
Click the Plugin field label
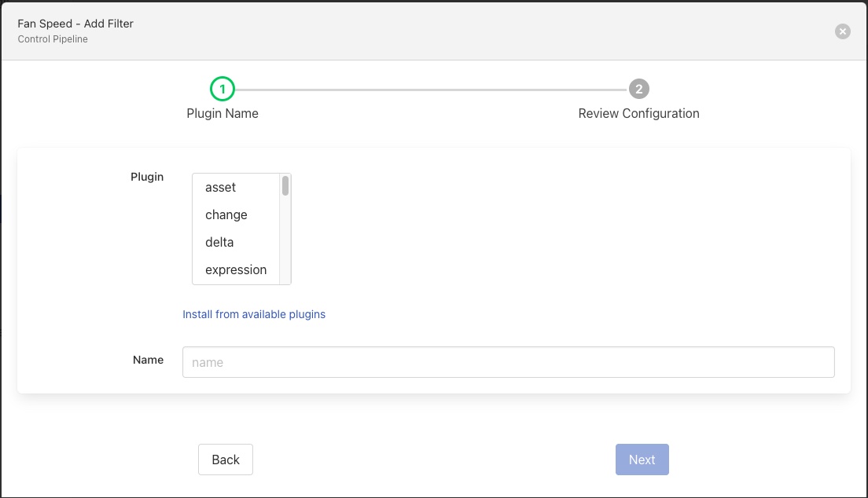[147, 177]
